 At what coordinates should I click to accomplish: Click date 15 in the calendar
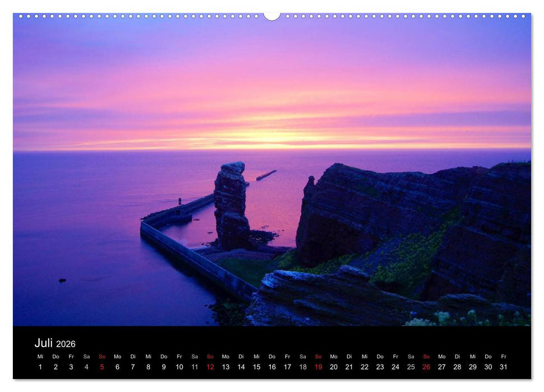click(x=257, y=367)
